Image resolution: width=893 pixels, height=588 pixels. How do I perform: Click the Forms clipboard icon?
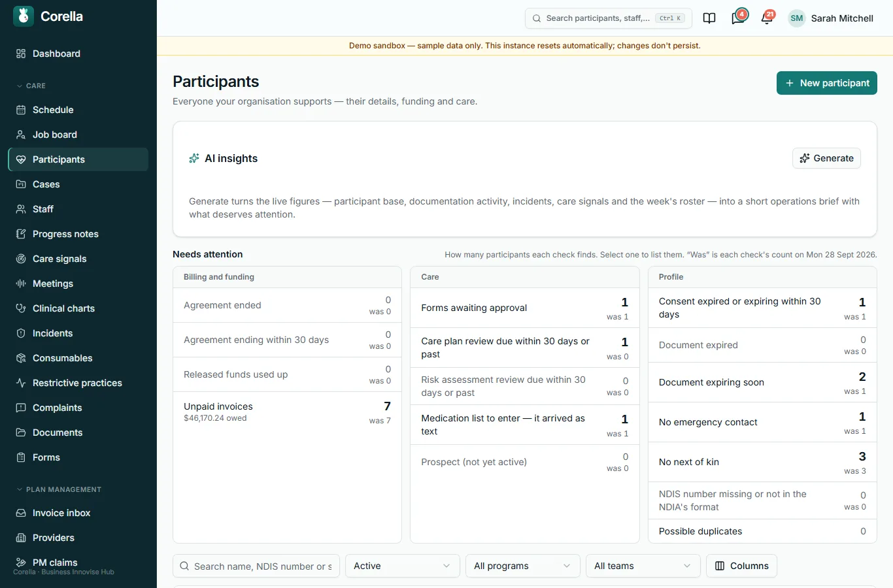tap(21, 457)
